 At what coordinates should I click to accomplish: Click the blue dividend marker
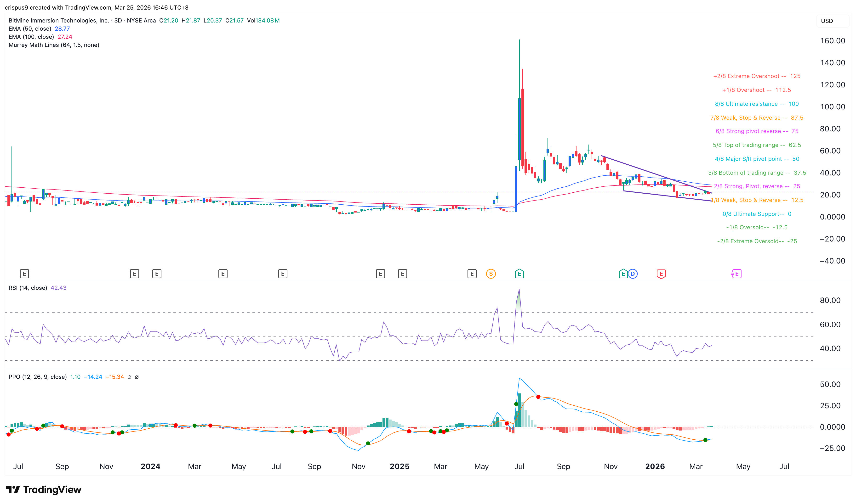(x=633, y=273)
